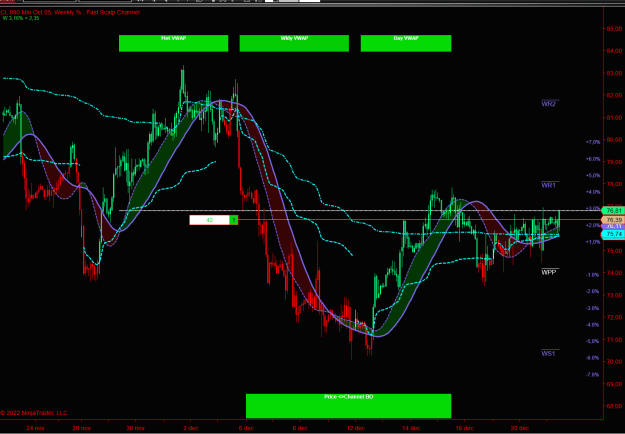The image size is (625, 434).
Task: Select the cyan 75,74 price marker
Action: (613, 234)
